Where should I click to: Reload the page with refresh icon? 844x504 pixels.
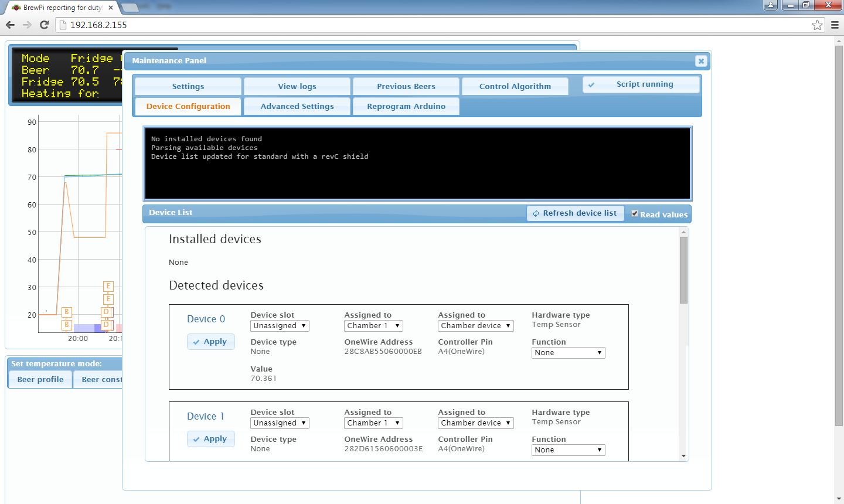click(x=44, y=25)
